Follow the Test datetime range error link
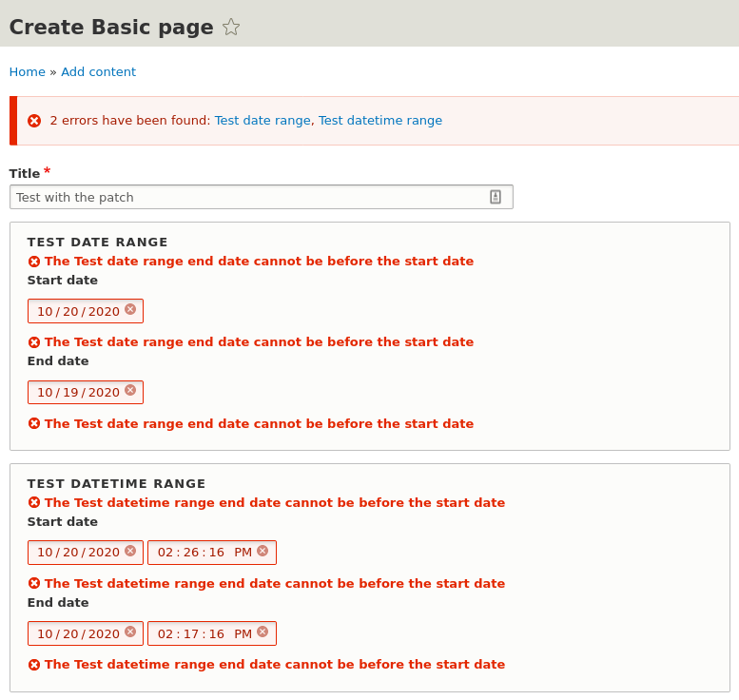Image resolution: width=739 pixels, height=700 pixels. pyautogui.click(x=380, y=121)
